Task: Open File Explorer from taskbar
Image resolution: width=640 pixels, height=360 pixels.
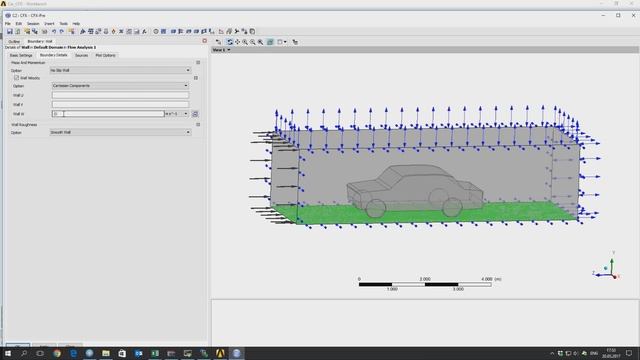Action: (x=106, y=353)
